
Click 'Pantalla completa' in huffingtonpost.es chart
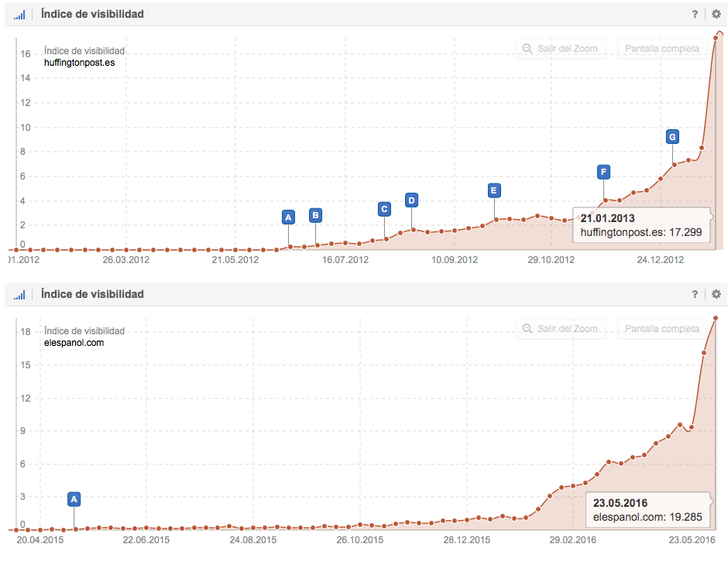point(664,49)
